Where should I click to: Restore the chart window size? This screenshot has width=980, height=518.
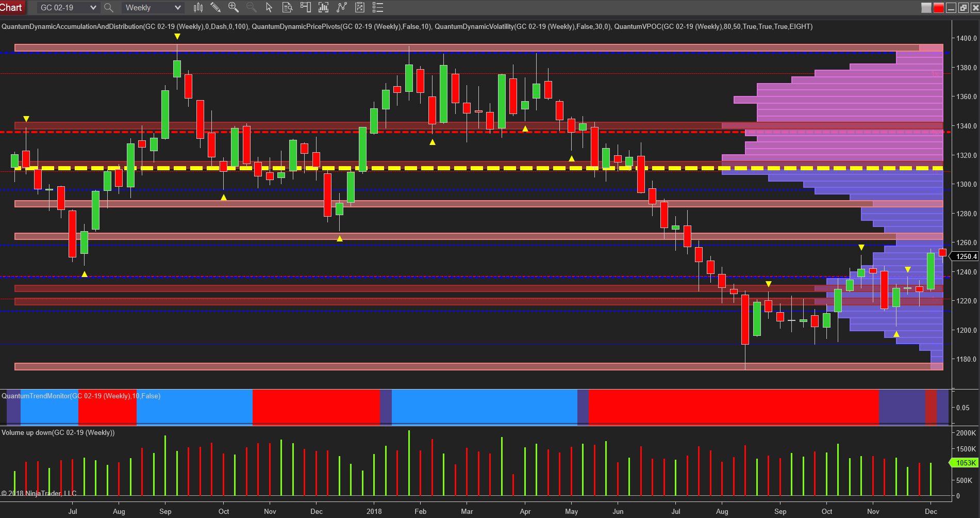[x=963, y=8]
